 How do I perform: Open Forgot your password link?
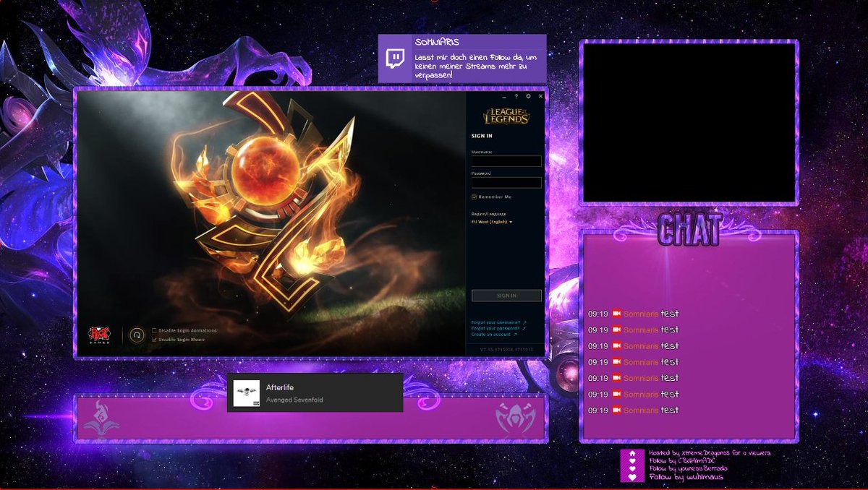(495, 329)
